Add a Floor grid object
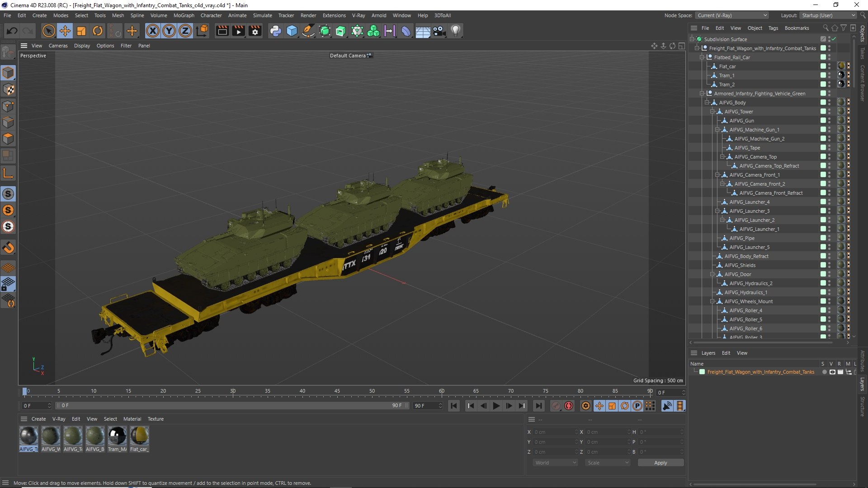This screenshot has width=868, height=488. 423,31
